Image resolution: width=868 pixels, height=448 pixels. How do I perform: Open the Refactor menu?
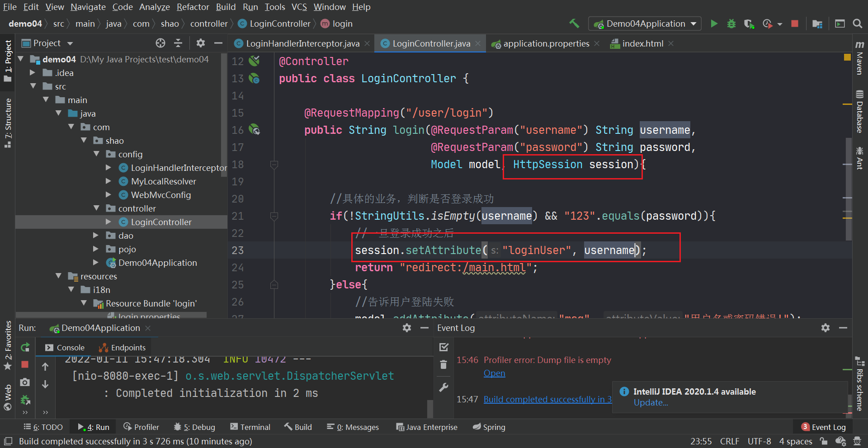click(x=193, y=7)
